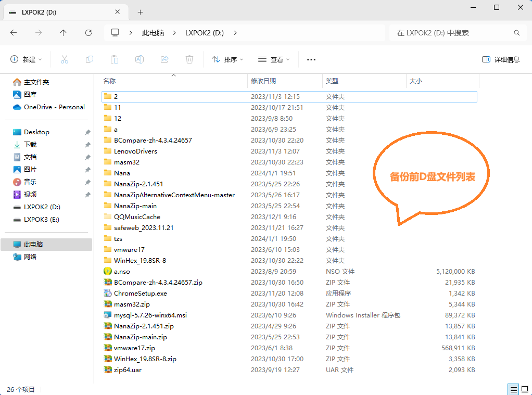The image size is (532, 395).
Task: Click the search box for LXPOK2 (D:)
Action: [x=453, y=33]
